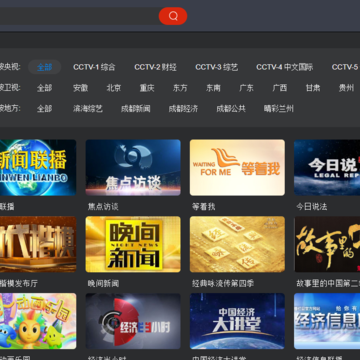360x360 pixels.
Task: Choose 贵州 satellite channel
Action: coord(346,88)
